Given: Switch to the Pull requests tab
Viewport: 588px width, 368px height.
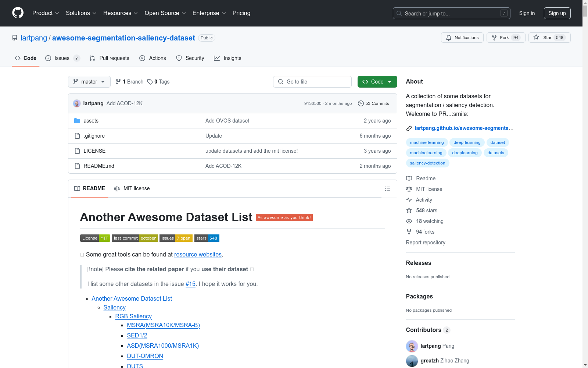Looking at the screenshot, I should pyautogui.click(x=110, y=58).
